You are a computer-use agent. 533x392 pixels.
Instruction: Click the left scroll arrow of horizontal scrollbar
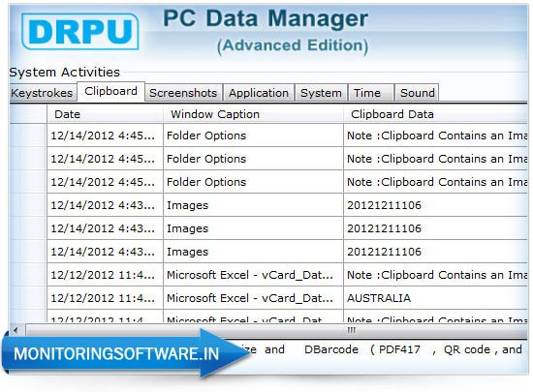pos(16,330)
